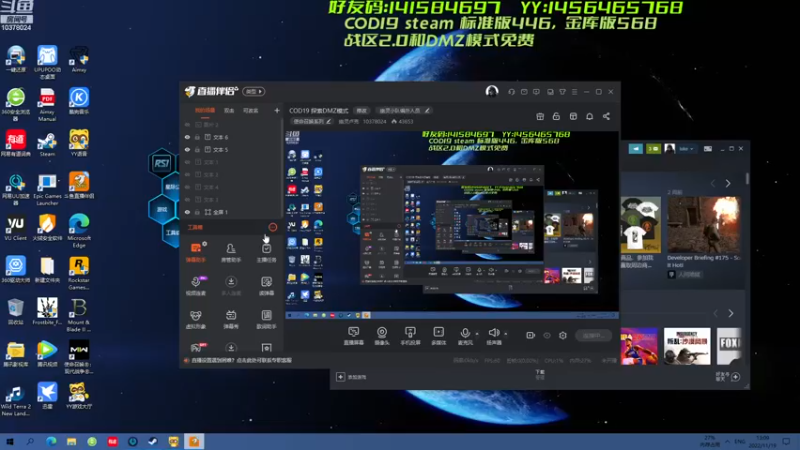The width and height of the screenshot is (800, 450).
Task: Add a 多媒体 media source
Action: (438, 336)
